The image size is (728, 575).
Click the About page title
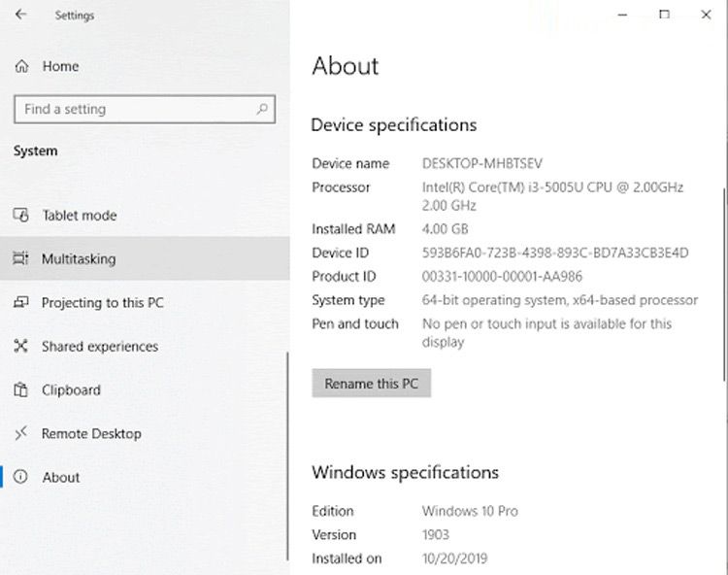346,66
